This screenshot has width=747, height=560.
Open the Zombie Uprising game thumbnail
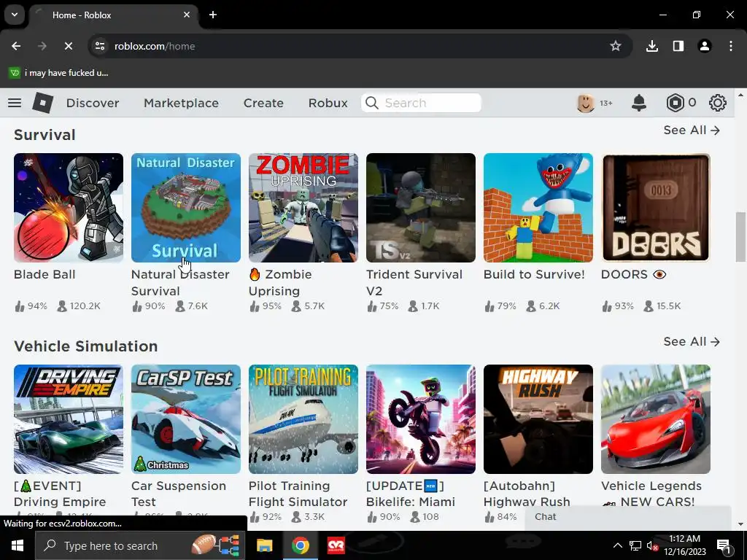(x=303, y=208)
